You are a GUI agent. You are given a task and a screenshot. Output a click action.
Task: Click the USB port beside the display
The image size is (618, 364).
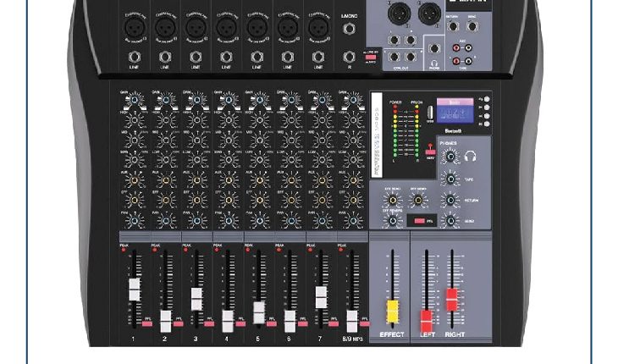[x=429, y=113]
